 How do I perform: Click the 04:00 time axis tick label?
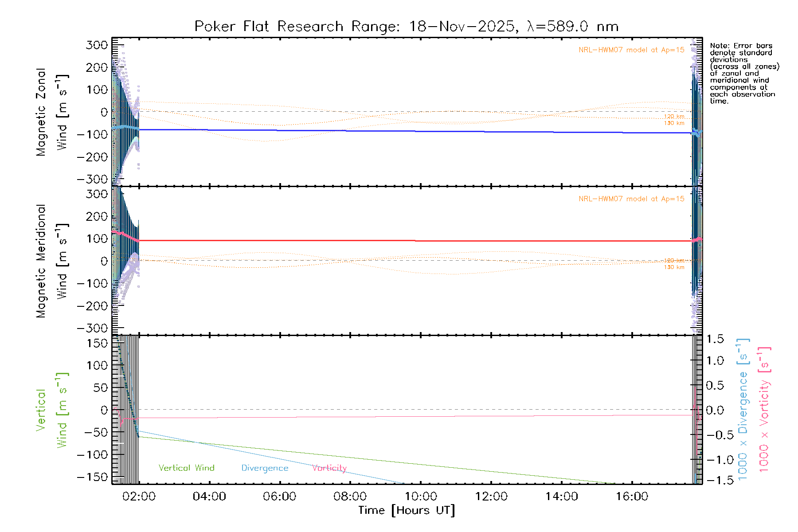(x=209, y=497)
